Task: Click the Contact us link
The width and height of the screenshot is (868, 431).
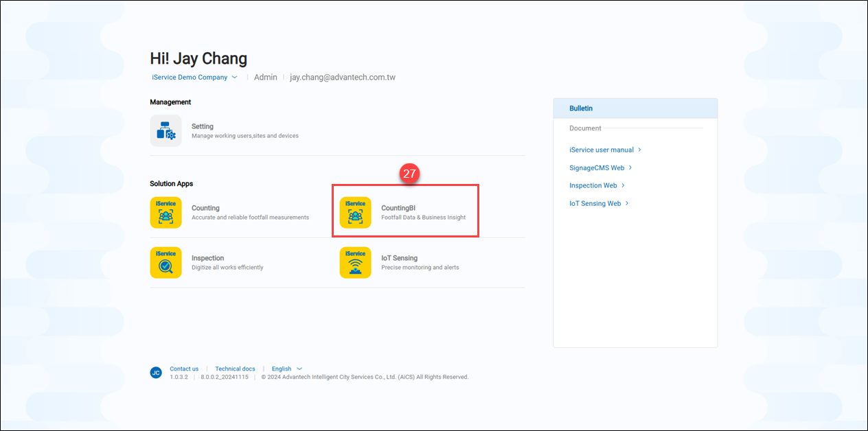Action: click(184, 369)
